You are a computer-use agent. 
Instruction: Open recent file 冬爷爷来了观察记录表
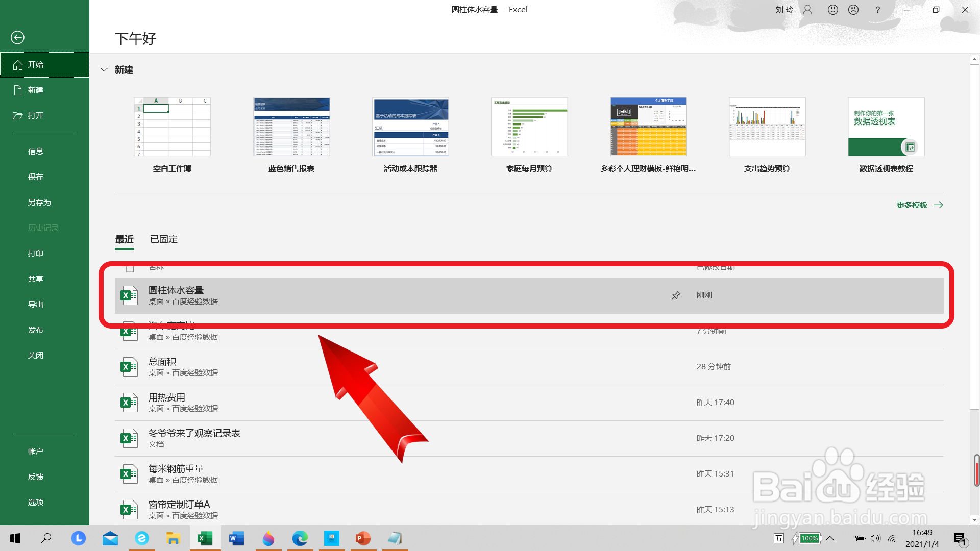click(x=529, y=438)
